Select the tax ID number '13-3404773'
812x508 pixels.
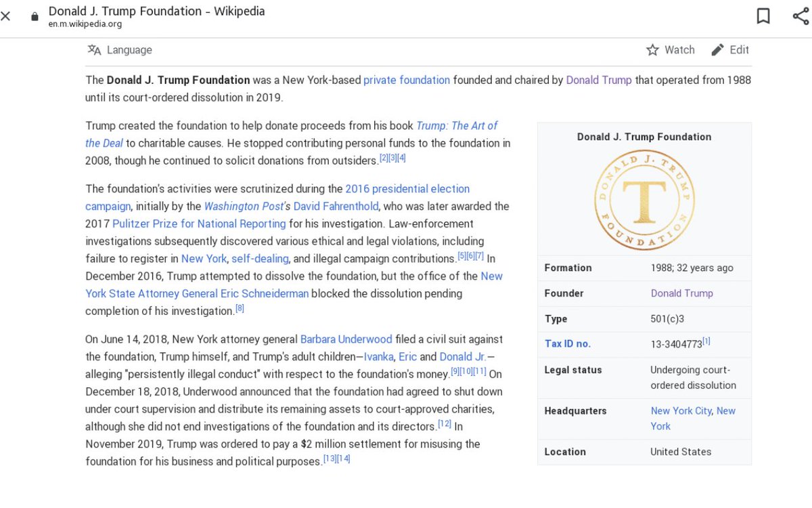[676, 344]
